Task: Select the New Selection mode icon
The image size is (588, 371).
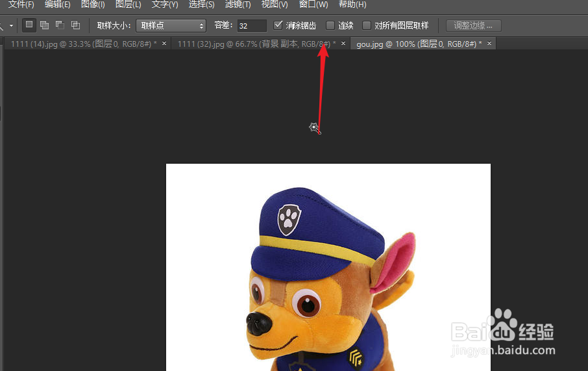Action: 29,25
